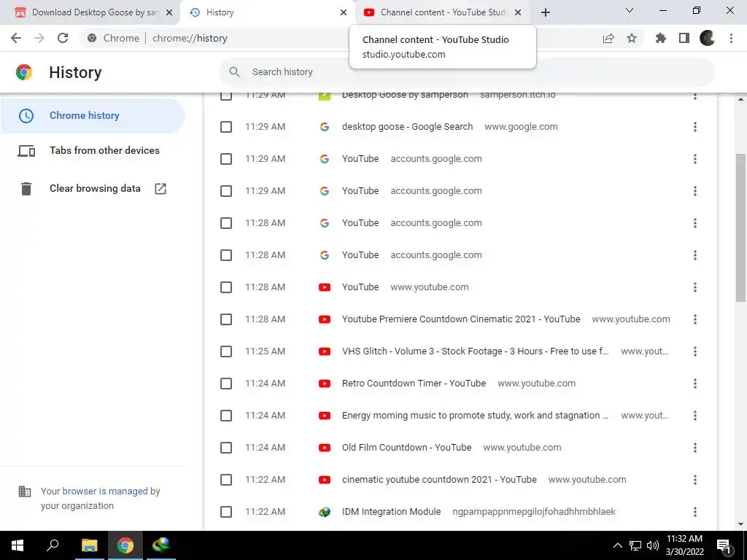Open the Windows Start menu
The height and width of the screenshot is (560, 747).
click(18, 545)
